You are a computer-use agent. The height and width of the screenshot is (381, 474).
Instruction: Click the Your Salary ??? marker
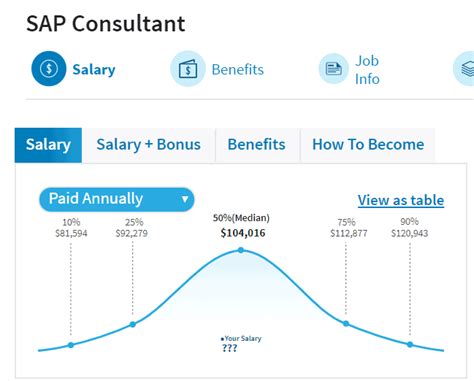click(241, 344)
